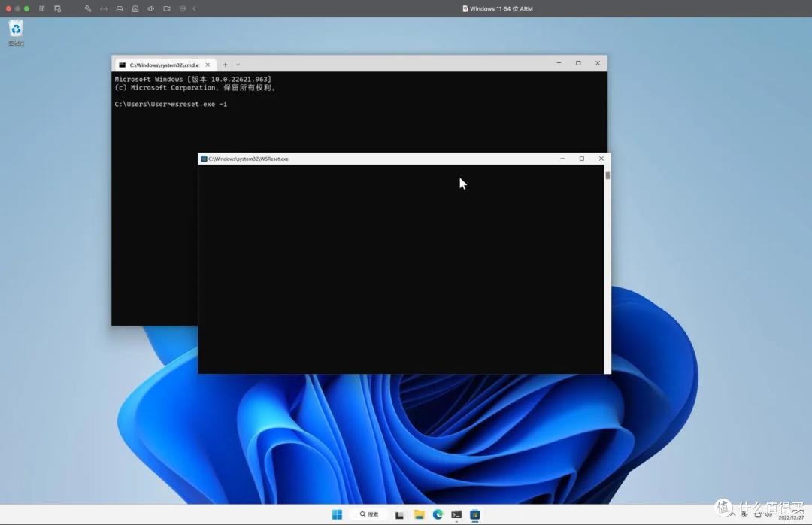The image size is (812, 525).
Task: Click the hard disk device icon
Action: click(x=120, y=8)
